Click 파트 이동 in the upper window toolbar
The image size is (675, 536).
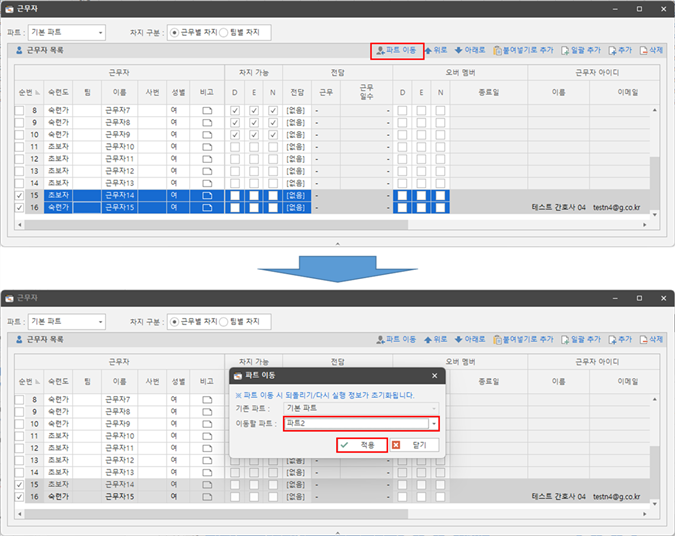pyautogui.click(x=397, y=49)
